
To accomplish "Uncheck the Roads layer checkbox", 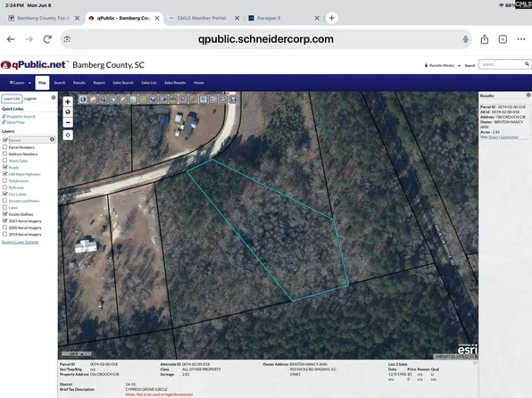I will tap(5, 167).
